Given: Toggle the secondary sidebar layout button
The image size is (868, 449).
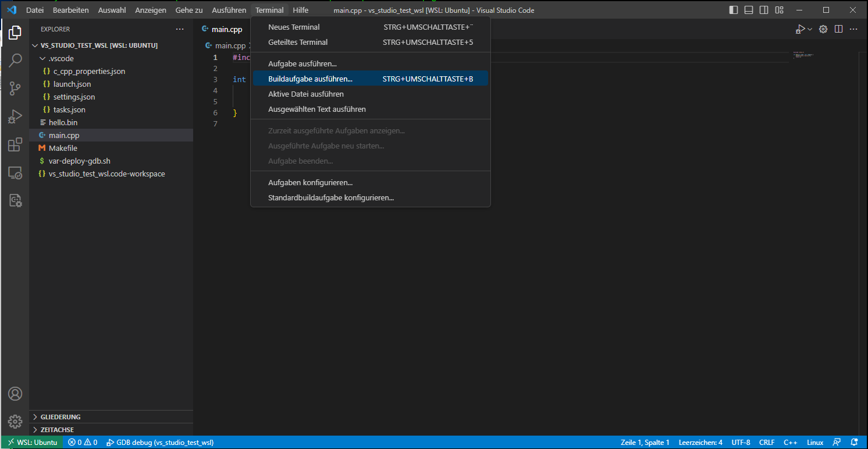Looking at the screenshot, I should pos(764,10).
